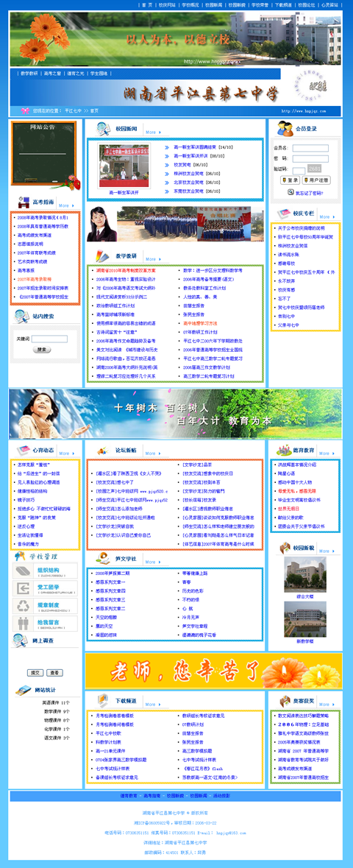Click 德育教育 in the footer navigation bar

[x=129, y=795]
